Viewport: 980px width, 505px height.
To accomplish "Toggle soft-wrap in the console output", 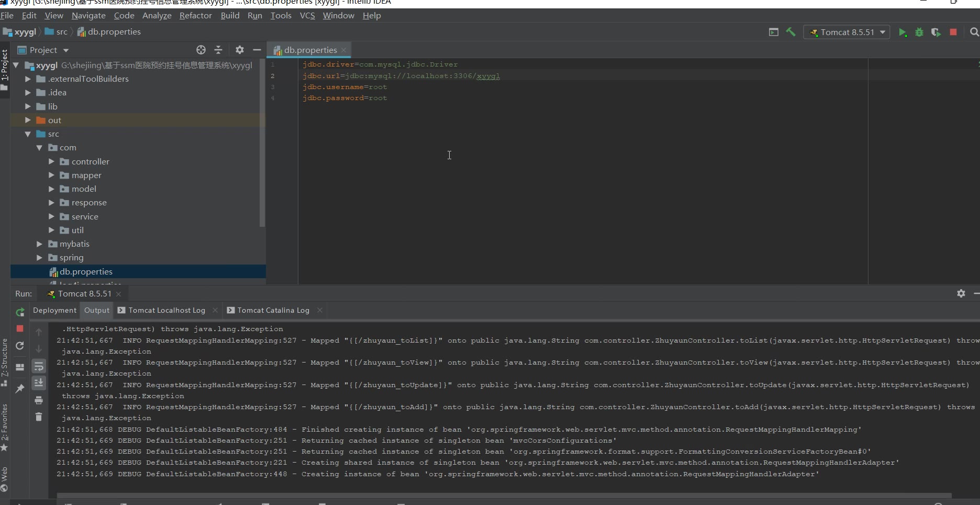I will 39,366.
